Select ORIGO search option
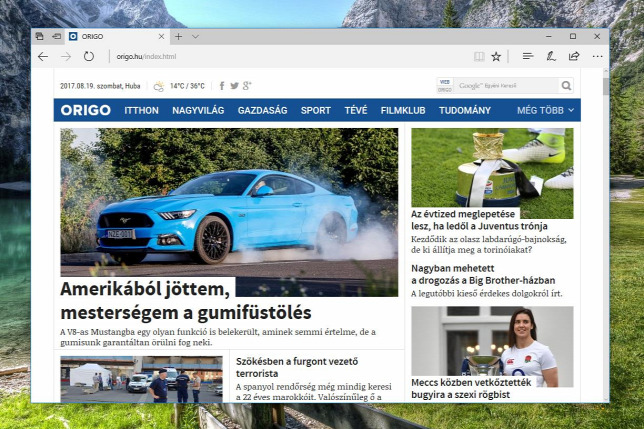 [x=445, y=89]
